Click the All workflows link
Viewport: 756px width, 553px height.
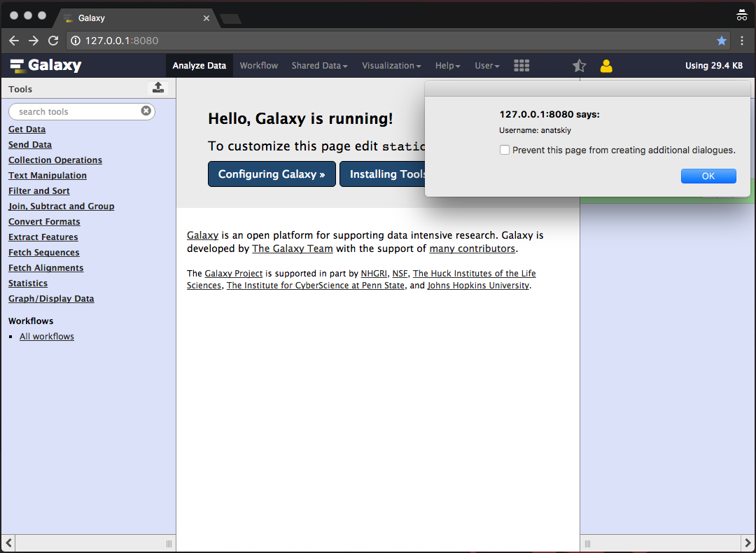point(47,337)
